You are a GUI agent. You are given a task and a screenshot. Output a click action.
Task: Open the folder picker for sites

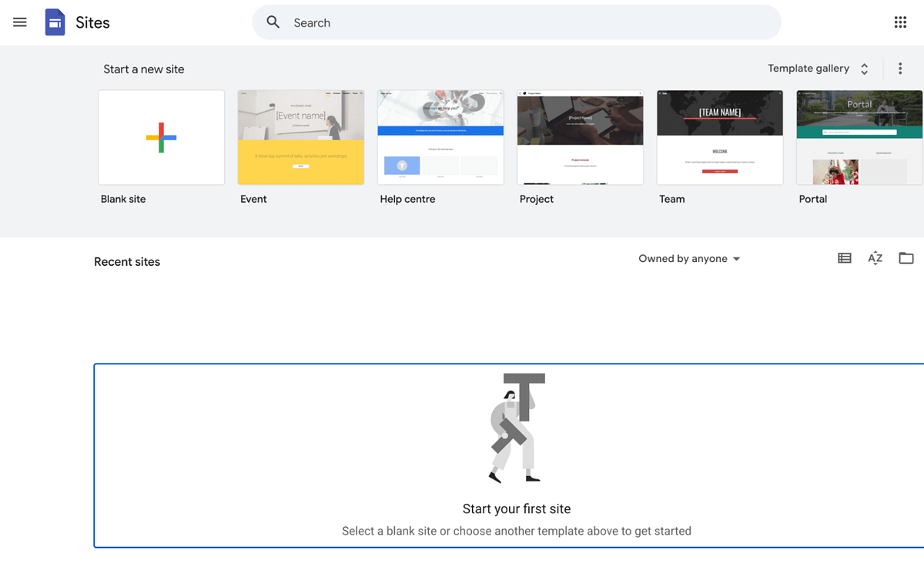(x=906, y=257)
